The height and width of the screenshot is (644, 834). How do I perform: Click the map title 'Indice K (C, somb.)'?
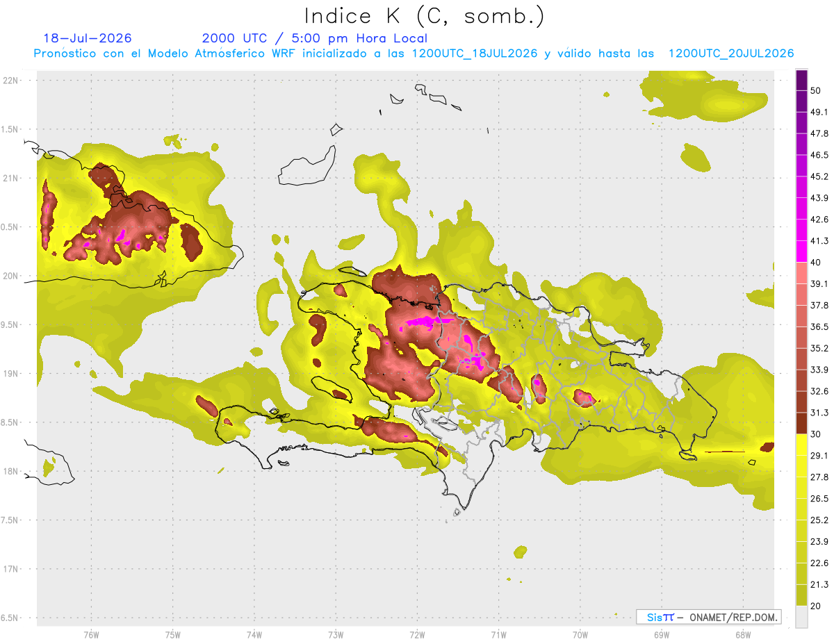tap(425, 17)
